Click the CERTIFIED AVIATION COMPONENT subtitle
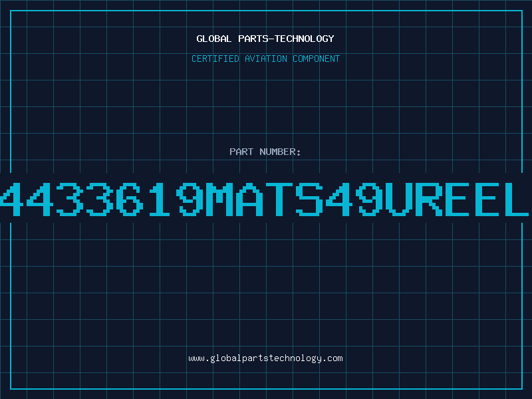 coord(265,59)
